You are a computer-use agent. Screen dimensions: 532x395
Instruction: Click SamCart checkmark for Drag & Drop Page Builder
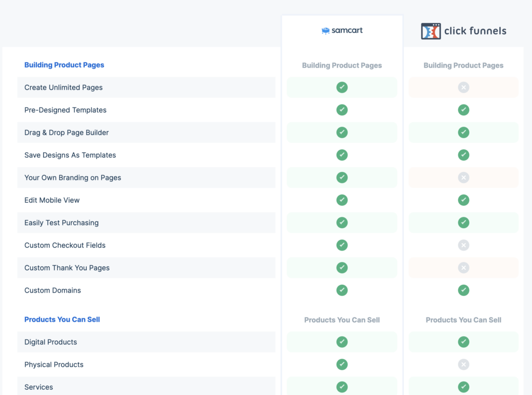pos(342,133)
